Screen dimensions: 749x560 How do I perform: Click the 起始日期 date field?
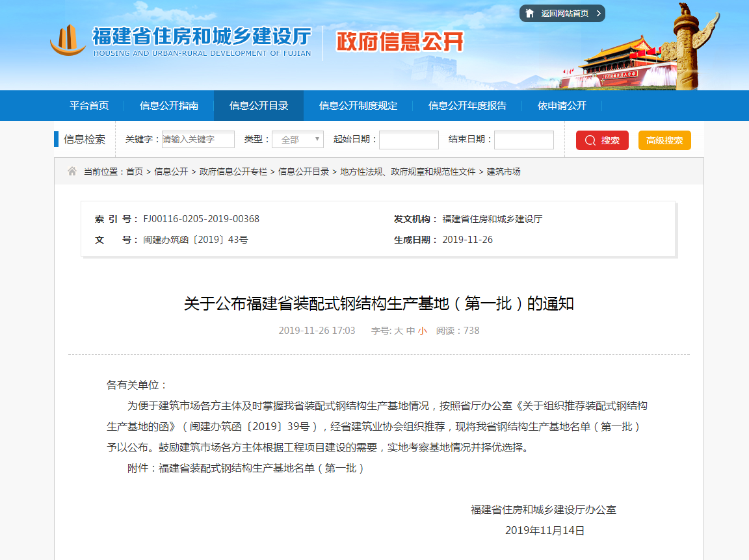point(409,140)
